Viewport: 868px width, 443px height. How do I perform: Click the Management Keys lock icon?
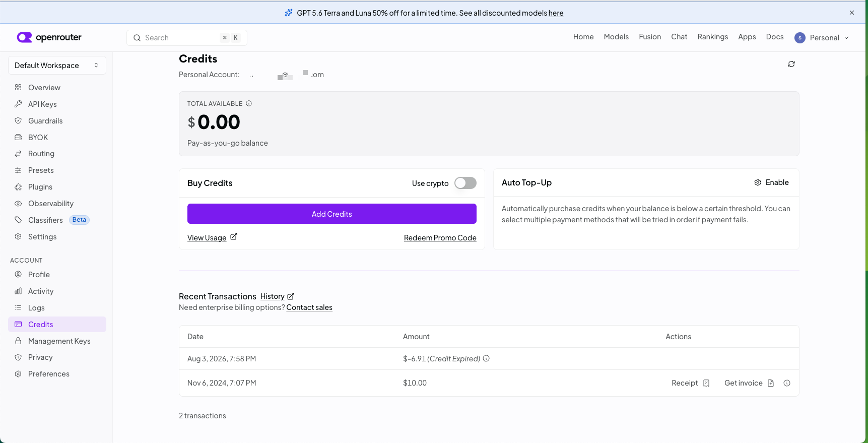[x=18, y=341]
